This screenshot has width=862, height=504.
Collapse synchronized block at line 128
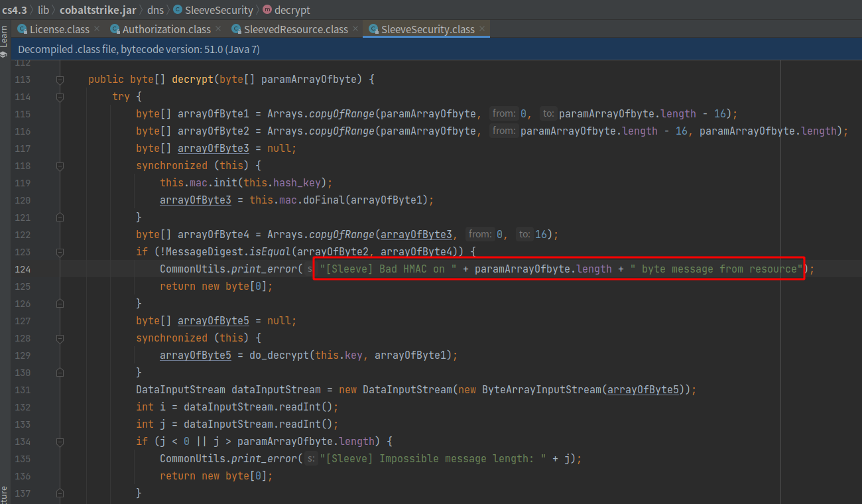point(60,338)
